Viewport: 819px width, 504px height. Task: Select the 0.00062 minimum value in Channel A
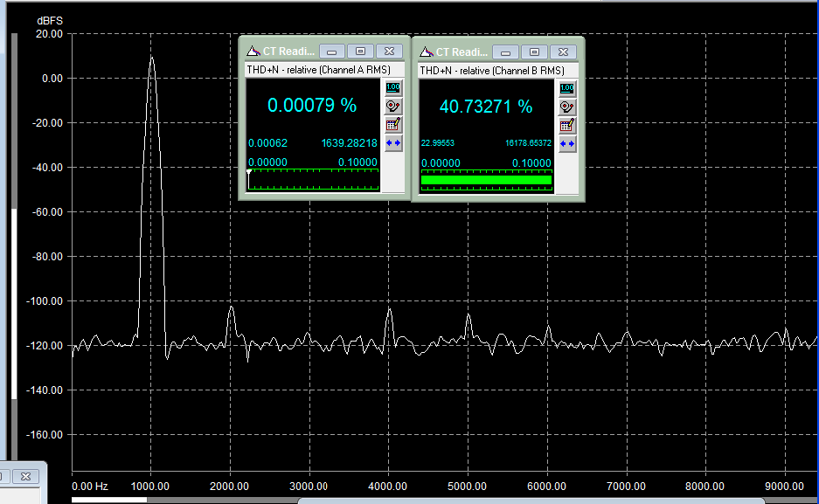click(268, 143)
